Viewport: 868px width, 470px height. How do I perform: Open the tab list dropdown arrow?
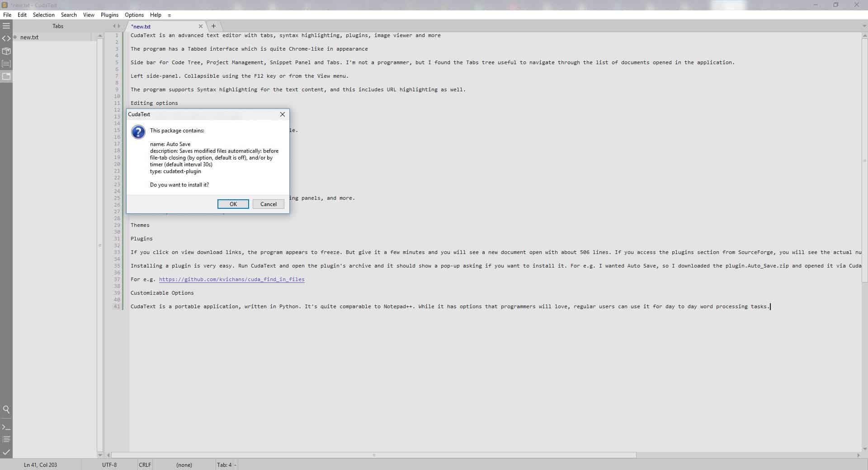[x=864, y=26]
